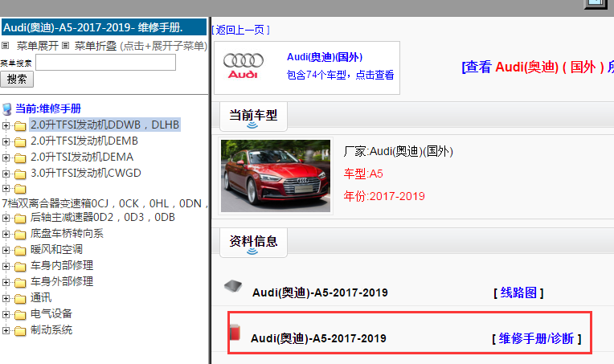Select 暖风和空调 item text
This screenshot has width=614, height=364.
[x=56, y=249]
